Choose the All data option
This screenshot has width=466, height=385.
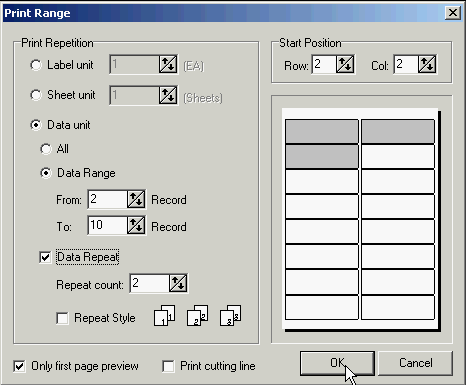pyautogui.click(x=46, y=149)
